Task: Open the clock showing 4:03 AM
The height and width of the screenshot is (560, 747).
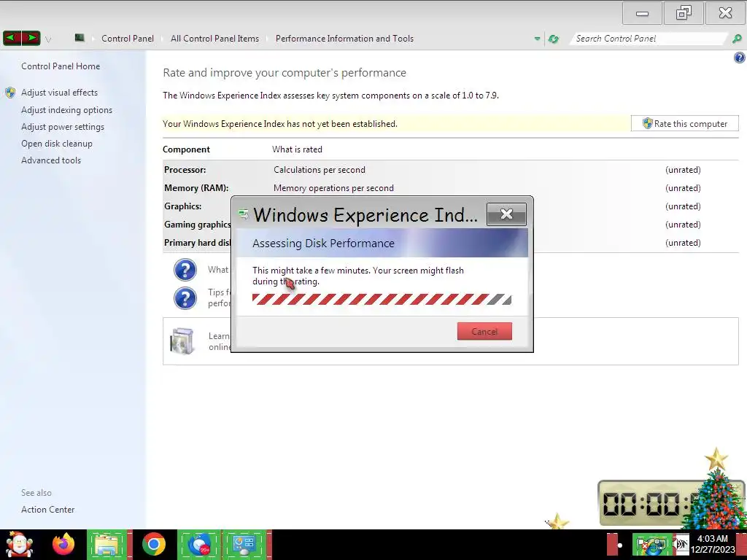Action: pyautogui.click(x=713, y=544)
